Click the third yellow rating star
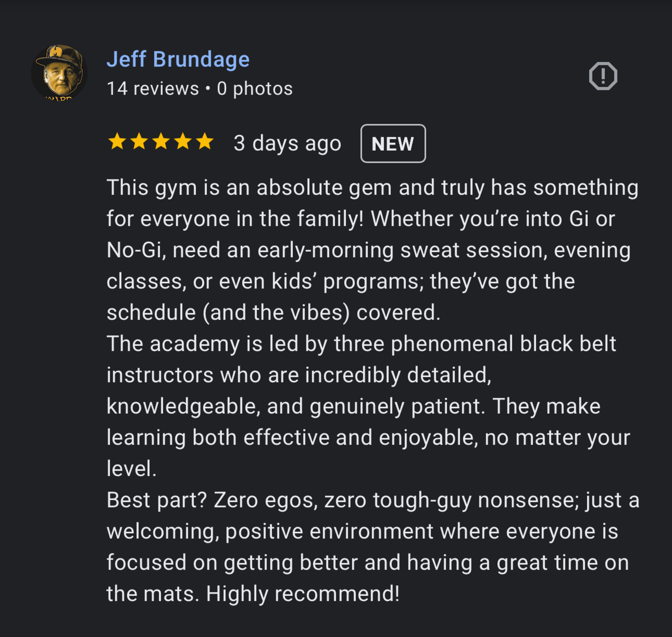 tap(161, 142)
